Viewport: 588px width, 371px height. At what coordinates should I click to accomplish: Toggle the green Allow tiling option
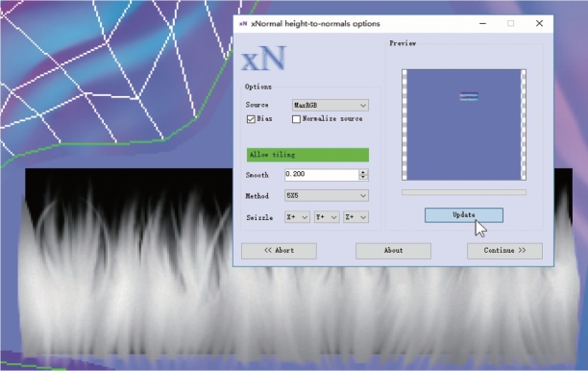coord(307,155)
